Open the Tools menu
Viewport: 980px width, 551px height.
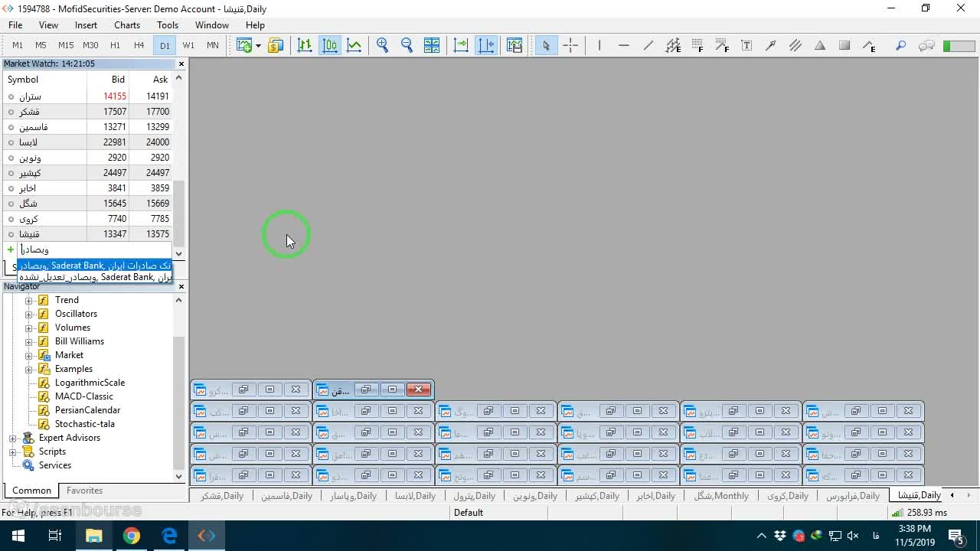[168, 25]
